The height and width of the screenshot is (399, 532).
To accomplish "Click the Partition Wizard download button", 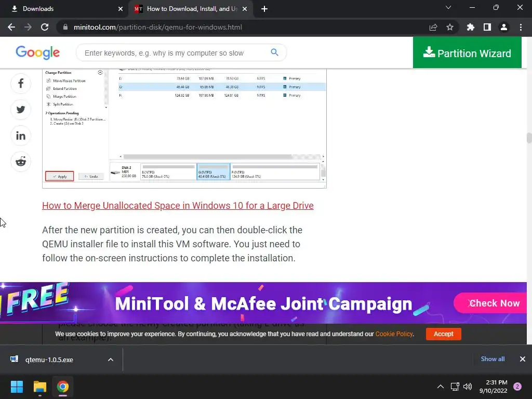I will pyautogui.click(x=467, y=52).
